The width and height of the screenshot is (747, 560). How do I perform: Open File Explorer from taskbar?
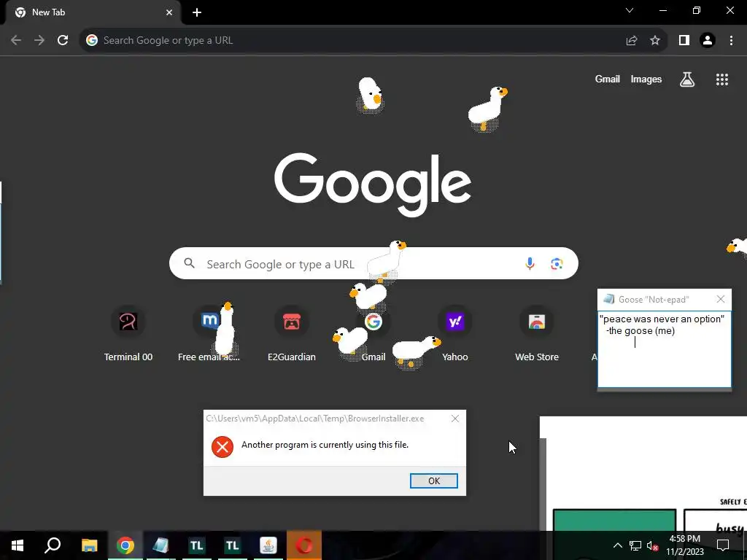(89, 545)
